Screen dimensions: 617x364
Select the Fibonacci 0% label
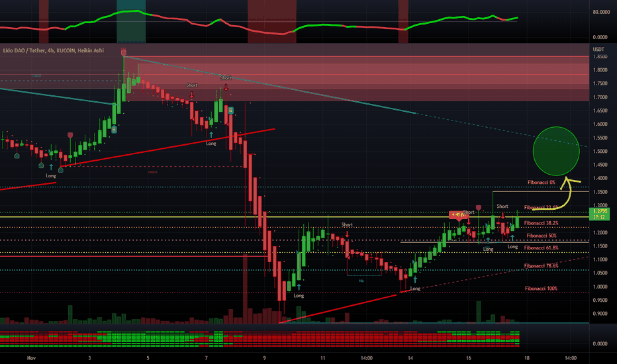(542, 182)
